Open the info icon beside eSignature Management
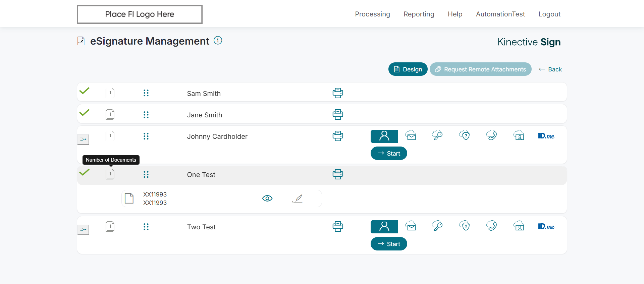Viewport: 644px width, 284px height. tap(218, 41)
